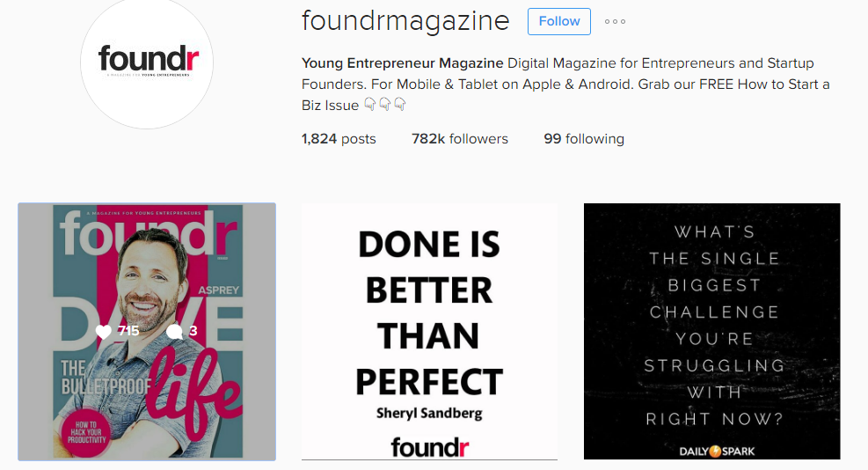
Task: Click the Follow button
Action: click(x=559, y=22)
